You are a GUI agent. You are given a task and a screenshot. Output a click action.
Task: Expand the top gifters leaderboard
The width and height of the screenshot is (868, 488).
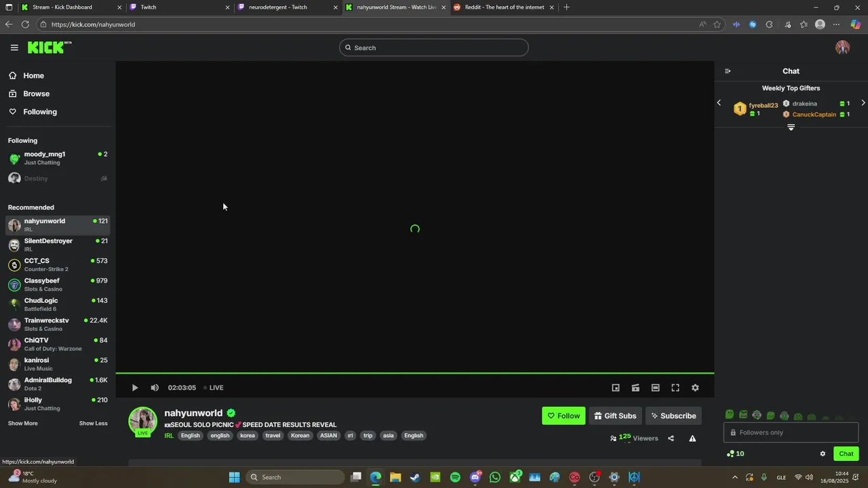tap(791, 127)
